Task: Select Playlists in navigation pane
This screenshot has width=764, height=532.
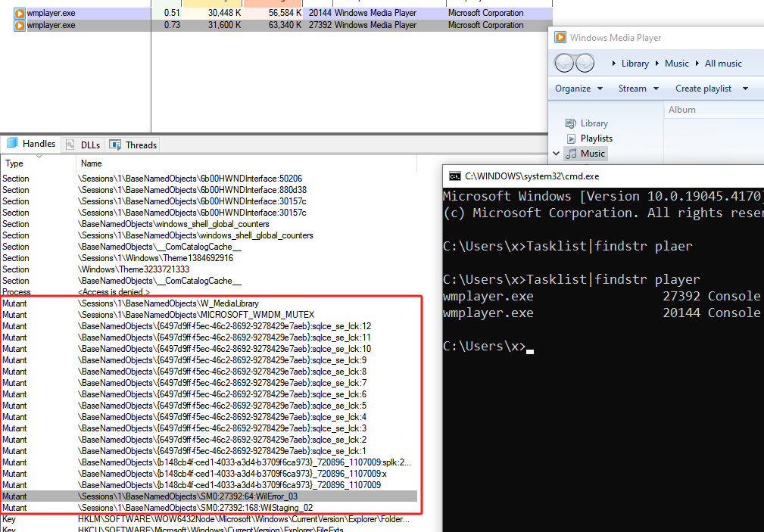Action: pyautogui.click(x=597, y=138)
